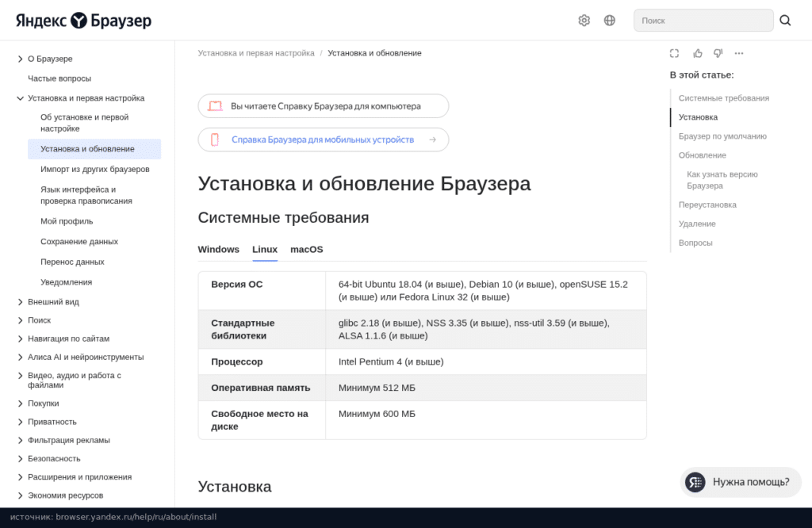Image resolution: width=812 pixels, height=528 pixels.
Task: Jump to 'Вопросы' in contents
Action: (x=695, y=243)
